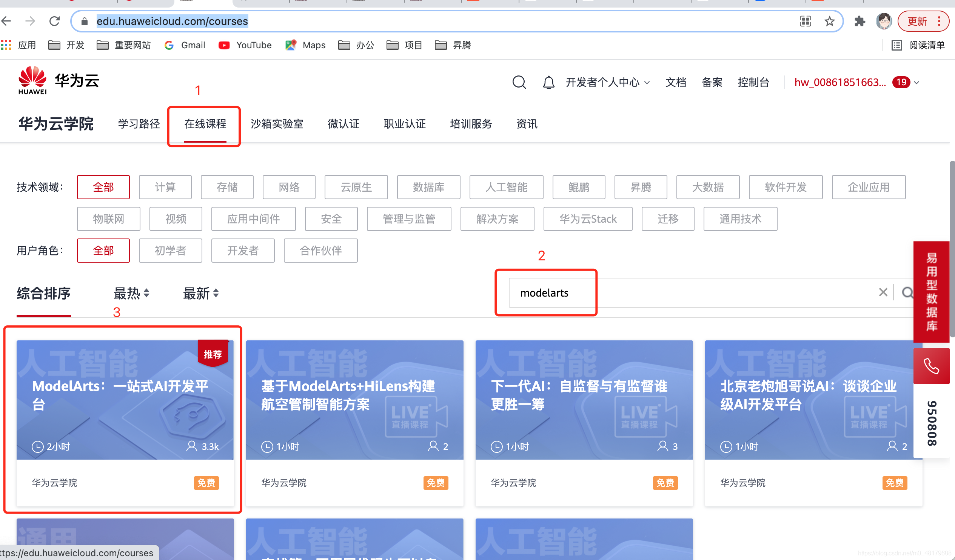955x560 pixels.
Task: Sort courses by 最新
Action: click(201, 293)
